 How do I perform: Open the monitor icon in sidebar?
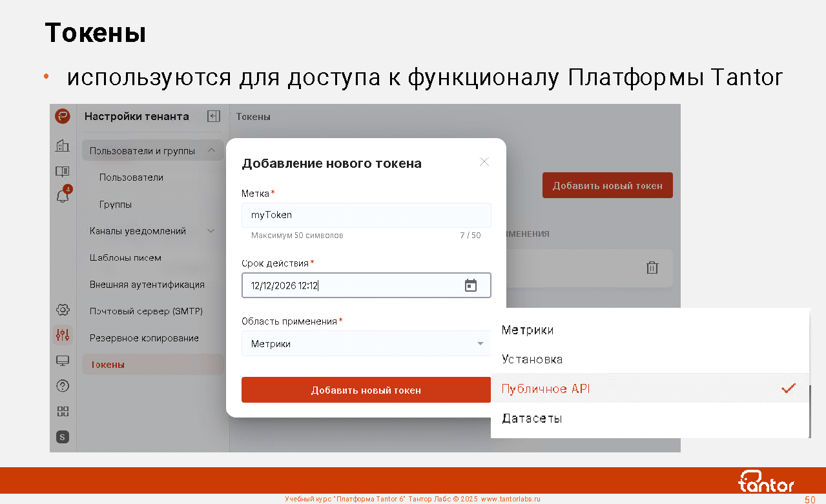pyautogui.click(x=63, y=361)
